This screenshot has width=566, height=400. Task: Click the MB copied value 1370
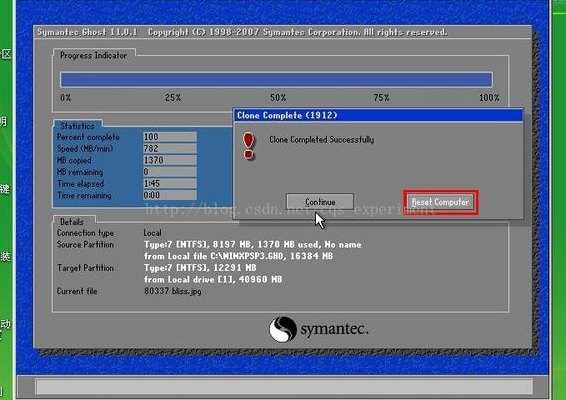click(x=170, y=160)
